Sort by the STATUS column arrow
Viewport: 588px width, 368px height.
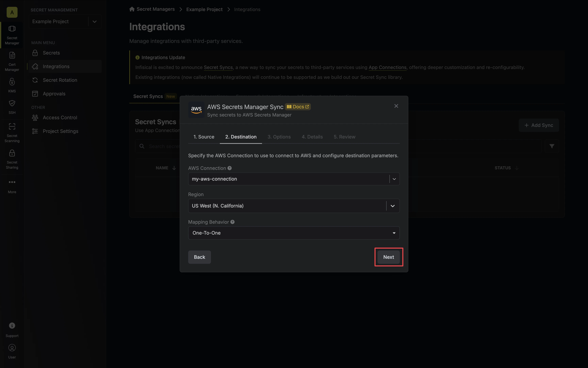point(517,168)
